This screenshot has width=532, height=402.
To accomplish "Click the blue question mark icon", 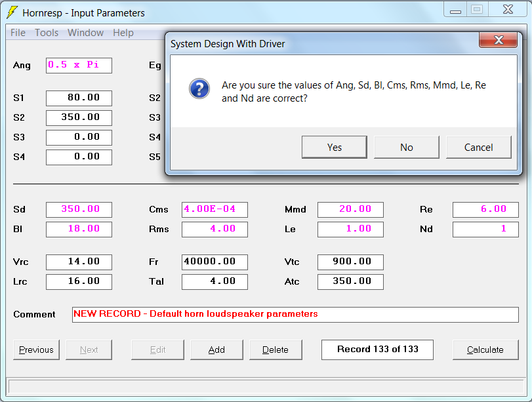I will [199, 89].
